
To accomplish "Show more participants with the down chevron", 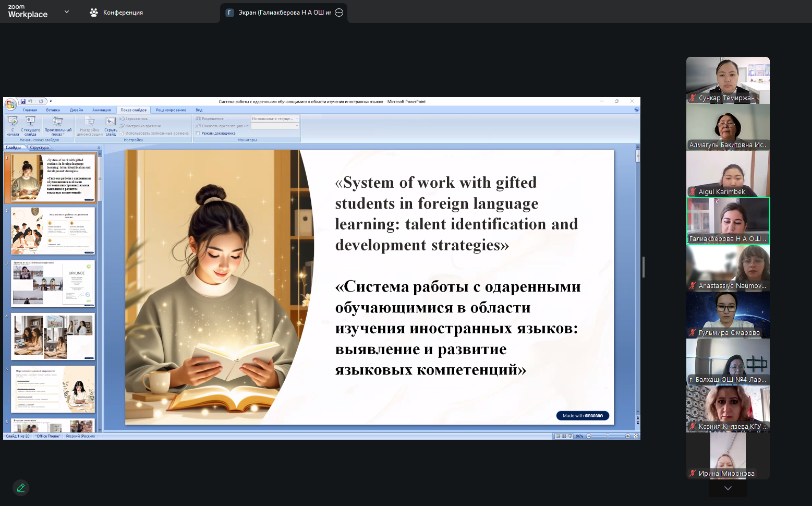I will click(x=728, y=488).
